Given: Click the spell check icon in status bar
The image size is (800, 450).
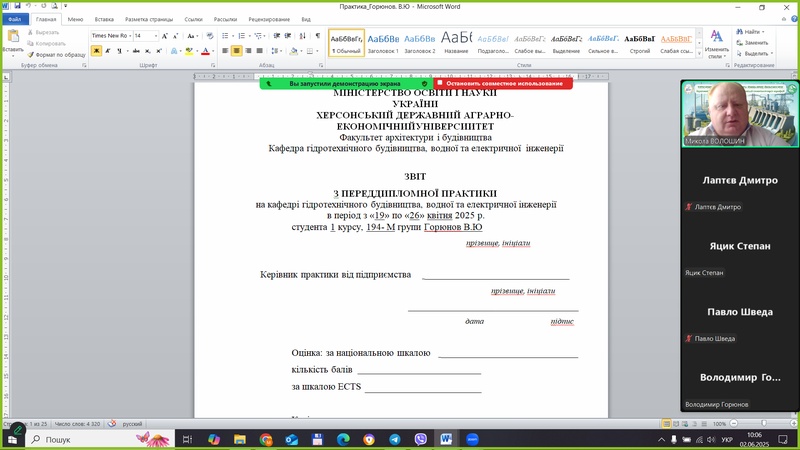Looking at the screenshot, I should coord(112,423).
